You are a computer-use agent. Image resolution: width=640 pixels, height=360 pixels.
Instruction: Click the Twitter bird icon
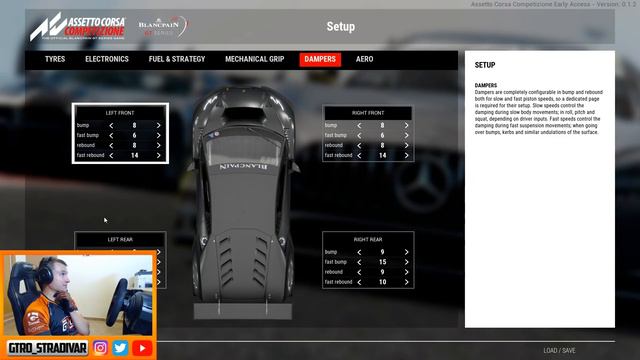click(x=120, y=348)
